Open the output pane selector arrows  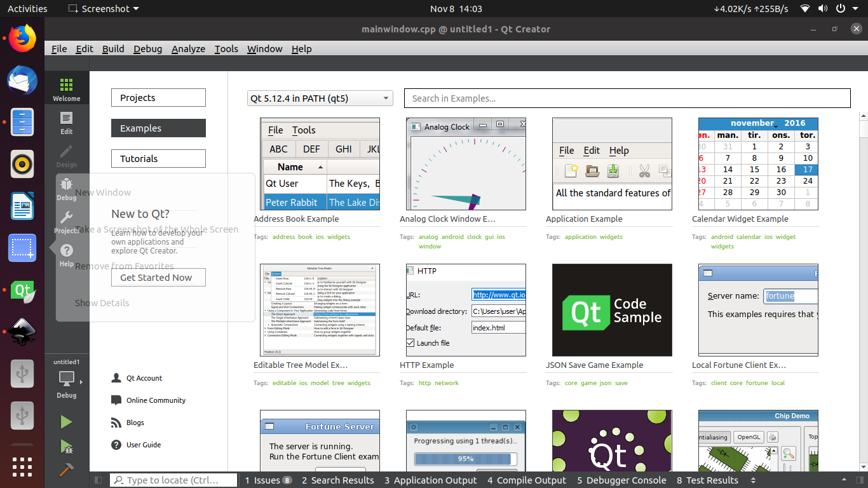click(753, 480)
